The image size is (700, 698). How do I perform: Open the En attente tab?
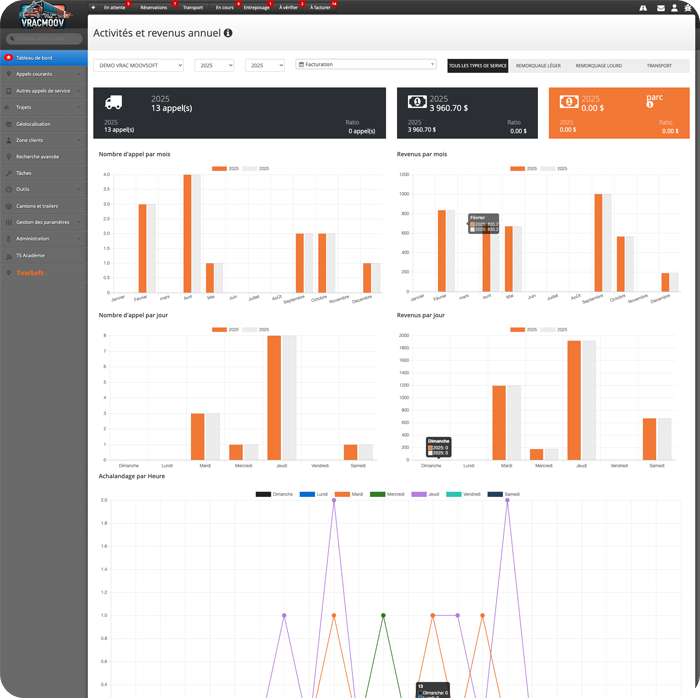click(115, 7)
